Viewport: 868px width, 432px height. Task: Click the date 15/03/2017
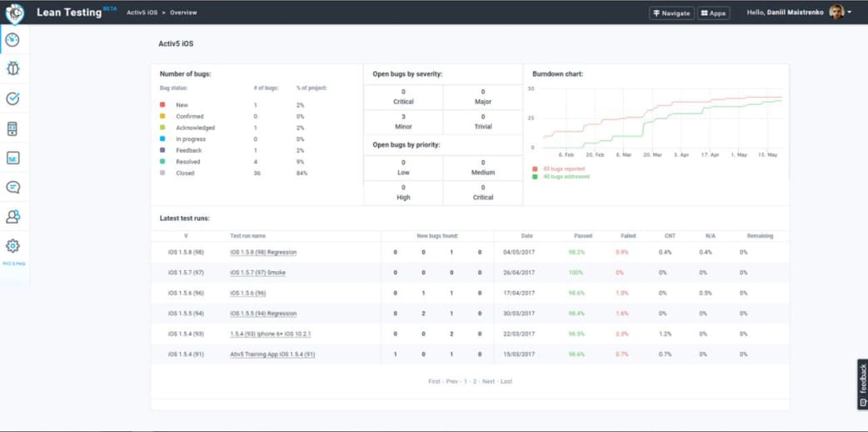519,354
